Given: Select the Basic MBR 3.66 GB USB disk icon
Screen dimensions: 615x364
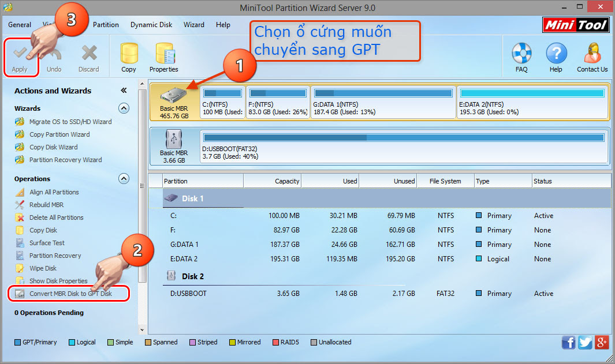Looking at the screenshot, I should click(x=173, y=138).
